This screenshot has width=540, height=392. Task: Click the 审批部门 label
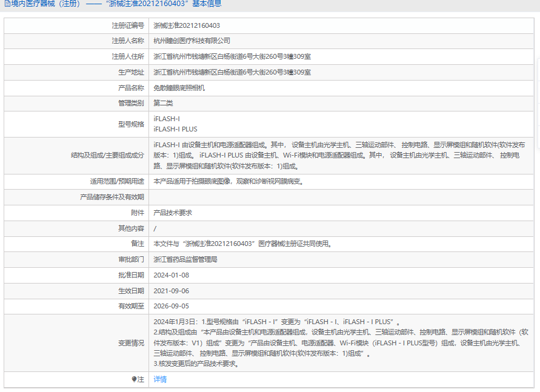131,259
